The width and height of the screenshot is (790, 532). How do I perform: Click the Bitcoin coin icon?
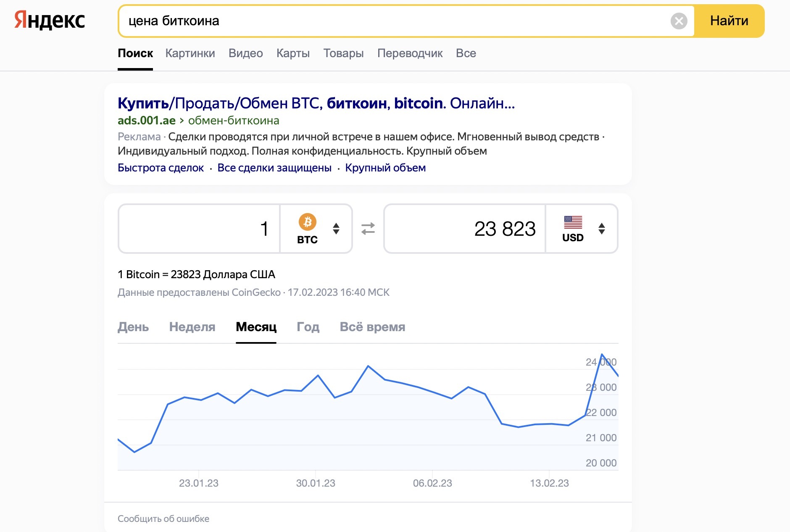tap(307, 221)
